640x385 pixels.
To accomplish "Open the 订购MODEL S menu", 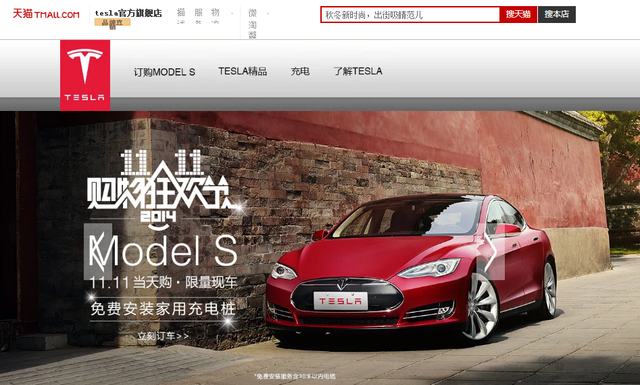I will pos(164,72).
